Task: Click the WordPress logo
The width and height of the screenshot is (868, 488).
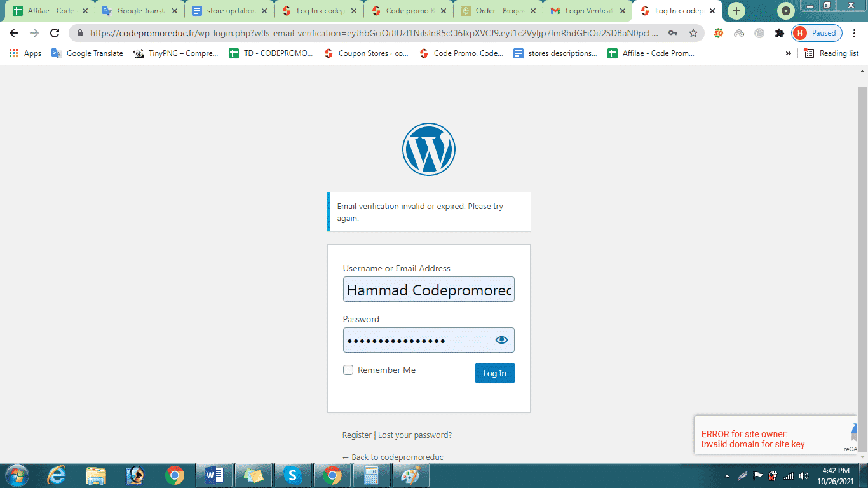Action: point(429,149)
